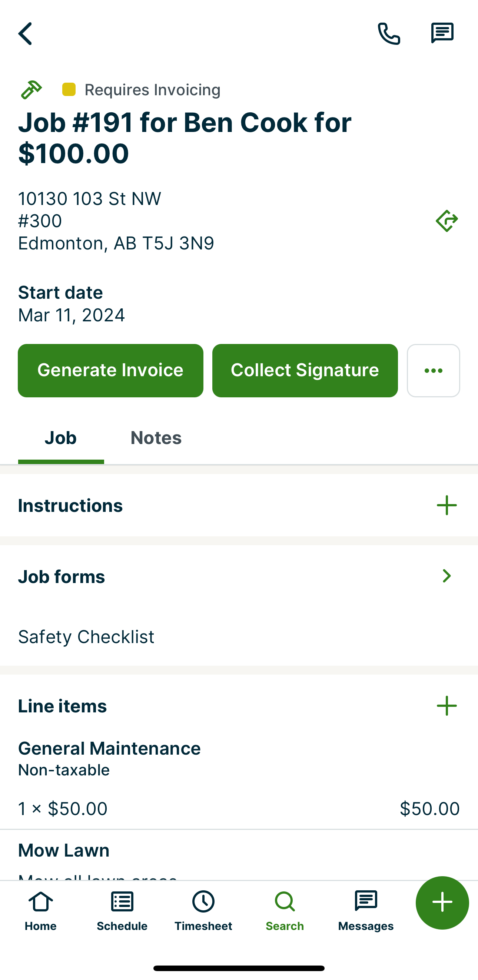Tap the yellow Requires Invoicing status swatch
Viewport: 478px width, 980px height.
click(x=69, y=89)
